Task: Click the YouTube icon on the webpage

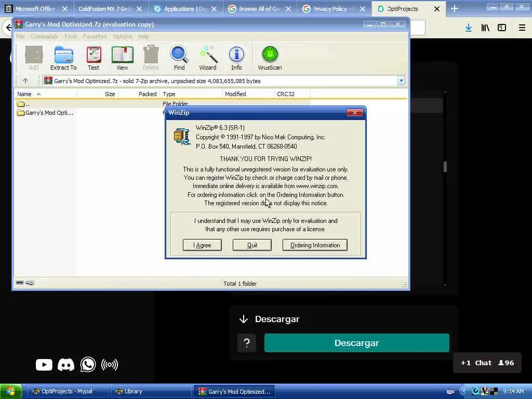Action: 44,365
